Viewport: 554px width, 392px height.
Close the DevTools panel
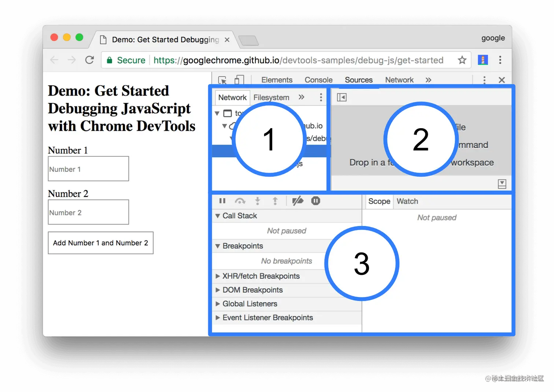[502, 80]
